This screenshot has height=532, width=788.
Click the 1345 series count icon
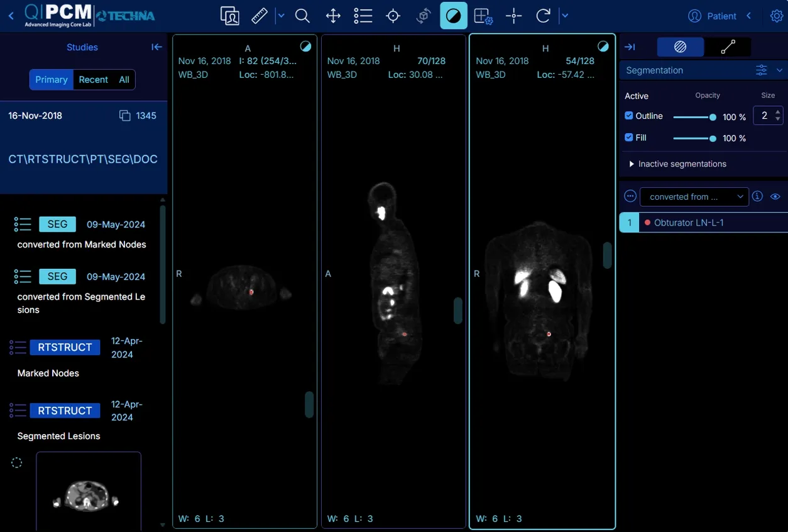(x=125, y=116)
